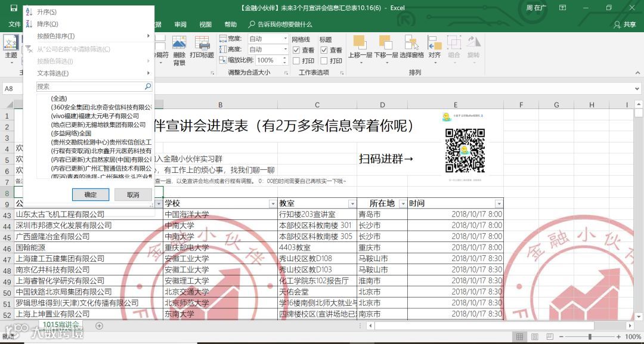This screenshot has width=644, height=344.
Task: Click the 100% zoom level in status bar
Action: (x=633, y=337)
